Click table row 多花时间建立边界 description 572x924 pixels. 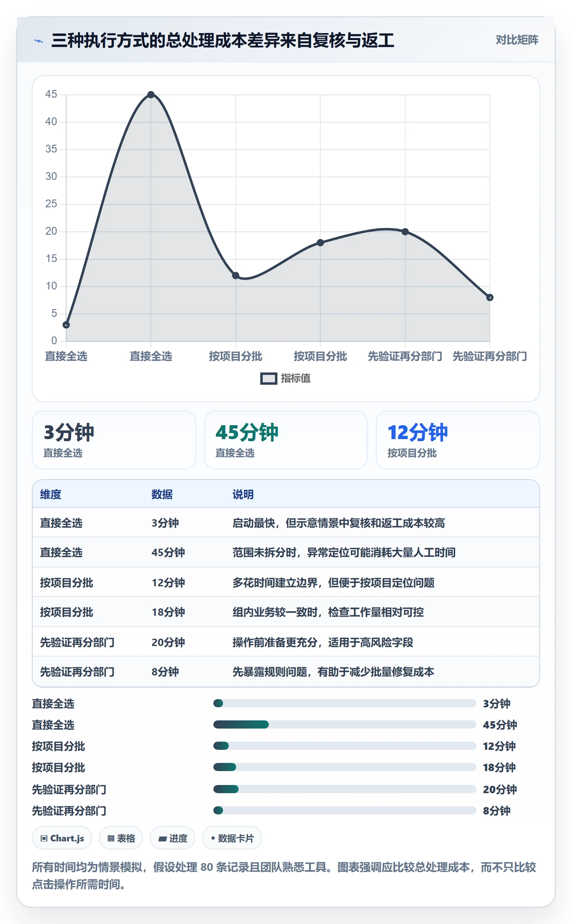point(333,583)
